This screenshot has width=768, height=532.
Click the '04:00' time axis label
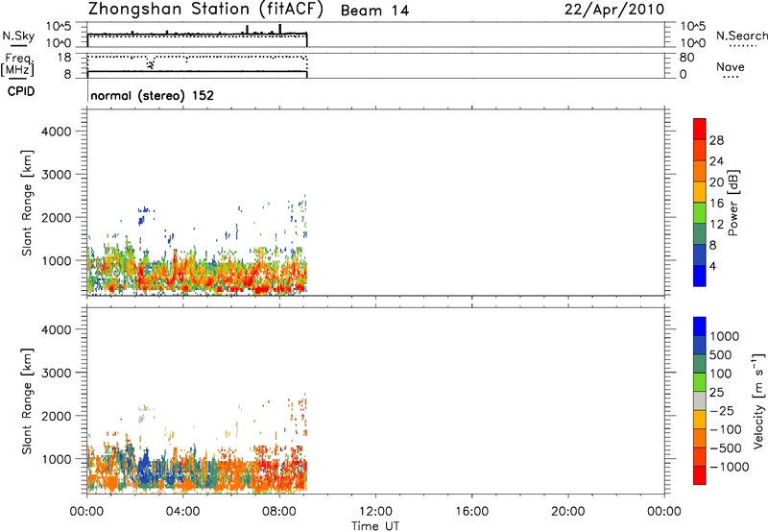coord(182,512)
